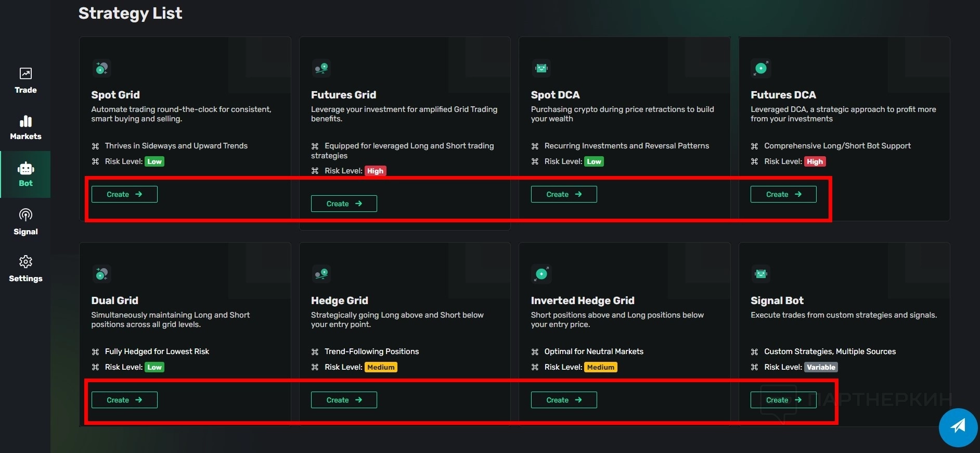
Task: Click the Spot Grid strategy icon
Action: (102, 68)
